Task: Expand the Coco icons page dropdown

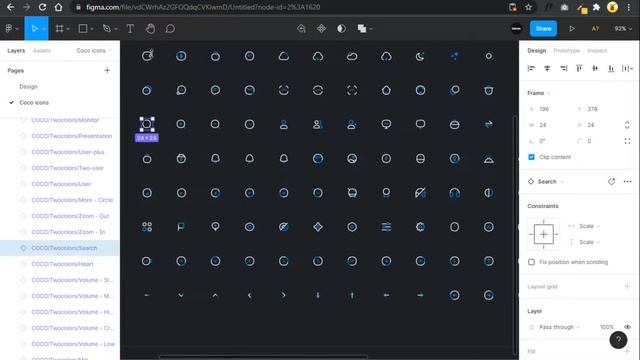Action: pyautogui.click(x=93, y=51)
